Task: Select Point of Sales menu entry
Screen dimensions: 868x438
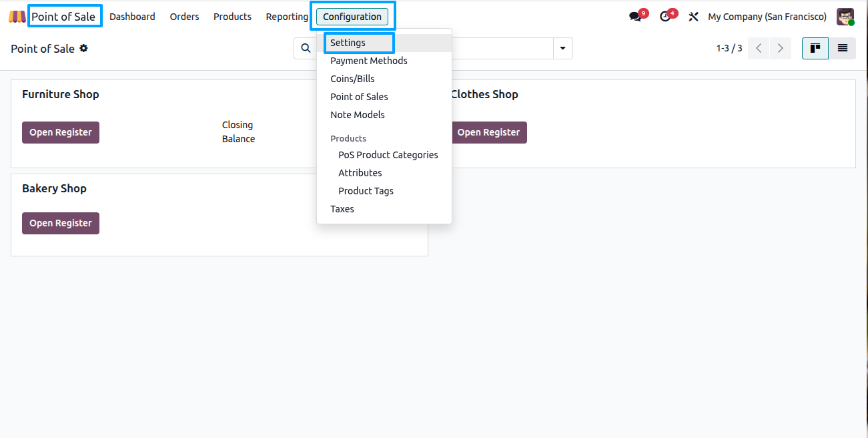Action: (x=384, y=97)
